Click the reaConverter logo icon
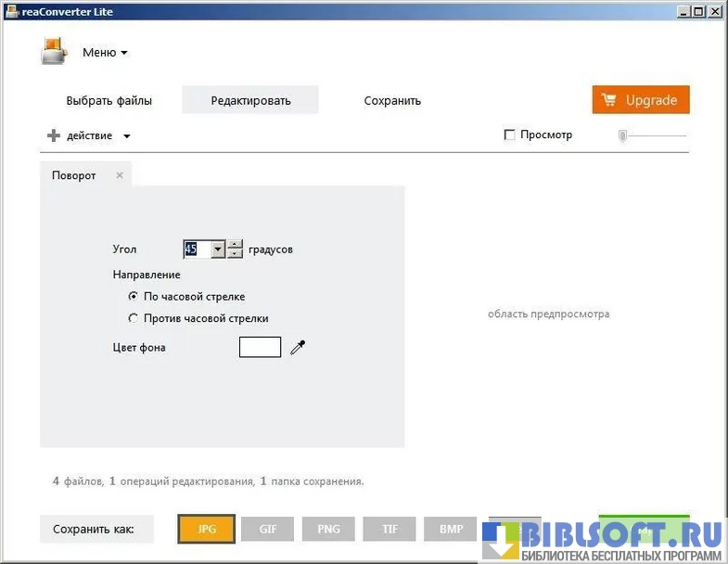The width and height of the screenshot is (728, 564). pyautogui.click(x=54, y=51)
